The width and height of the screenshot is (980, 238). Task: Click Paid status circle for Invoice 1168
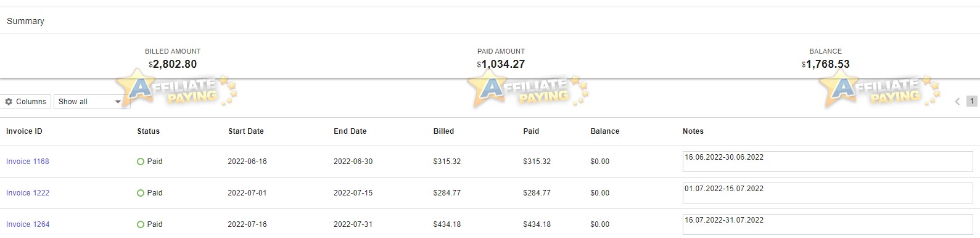(141, 162)
